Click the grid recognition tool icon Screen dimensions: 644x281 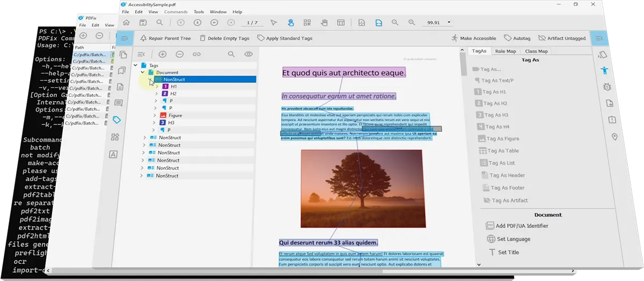(x=307, y=23)
